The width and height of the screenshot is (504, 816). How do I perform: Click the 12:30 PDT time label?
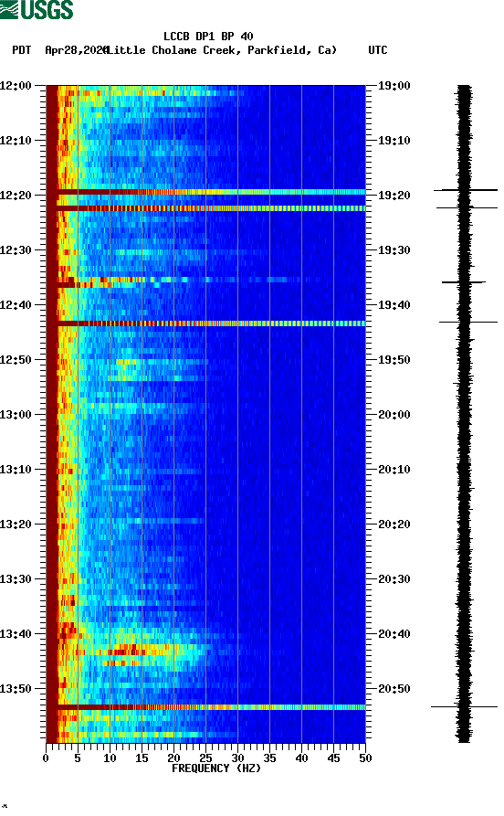16,249
